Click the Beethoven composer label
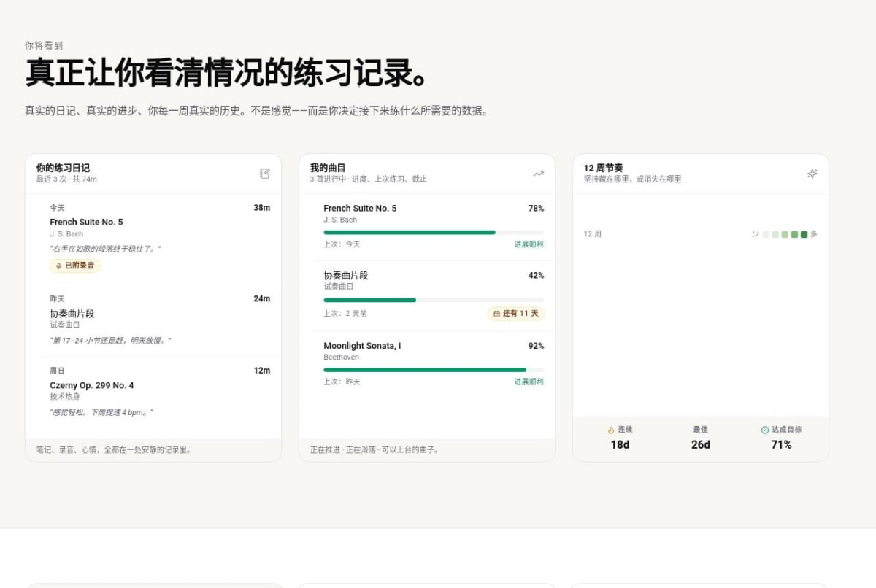The height and width of the screenshot is (588, 876). [x=341, y=357]
